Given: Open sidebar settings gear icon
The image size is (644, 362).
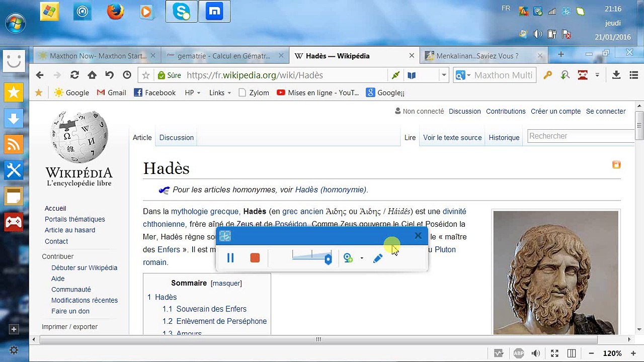Looking at the screenshot, I should click(x=14, y=350).
